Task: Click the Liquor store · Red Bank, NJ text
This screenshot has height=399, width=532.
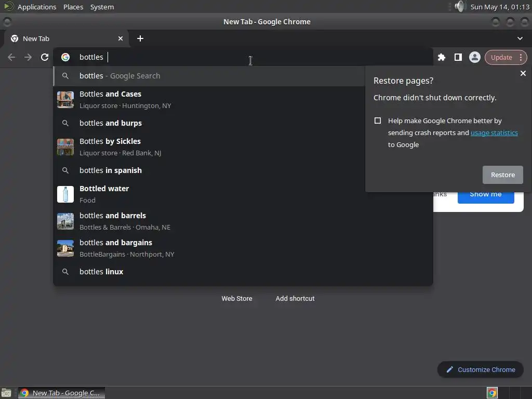Action: click(x=120, y=153)
